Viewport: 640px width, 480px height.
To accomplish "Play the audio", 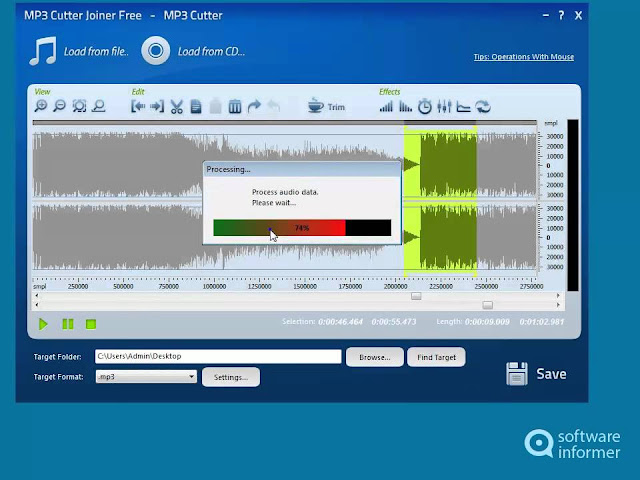I will pos(43,324).
